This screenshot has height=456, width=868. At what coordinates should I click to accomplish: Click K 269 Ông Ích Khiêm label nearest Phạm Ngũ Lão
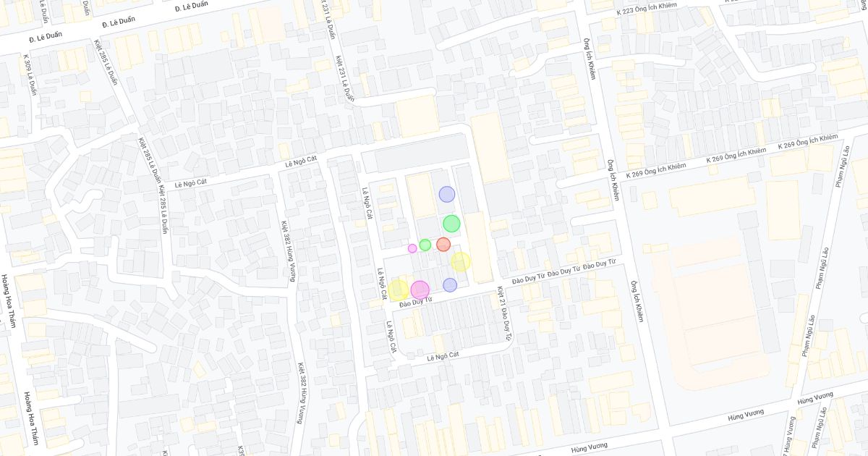point(808,143)
